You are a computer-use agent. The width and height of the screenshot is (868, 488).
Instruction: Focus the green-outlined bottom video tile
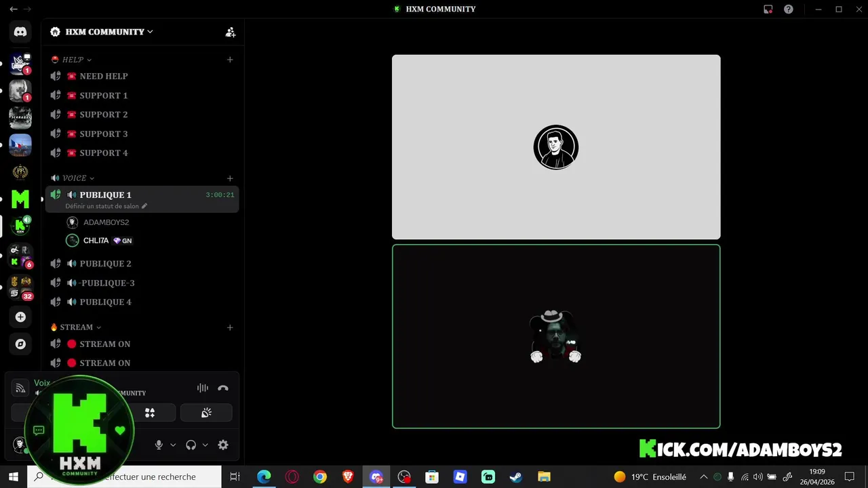pyautogui.click(x=556, y=336)
